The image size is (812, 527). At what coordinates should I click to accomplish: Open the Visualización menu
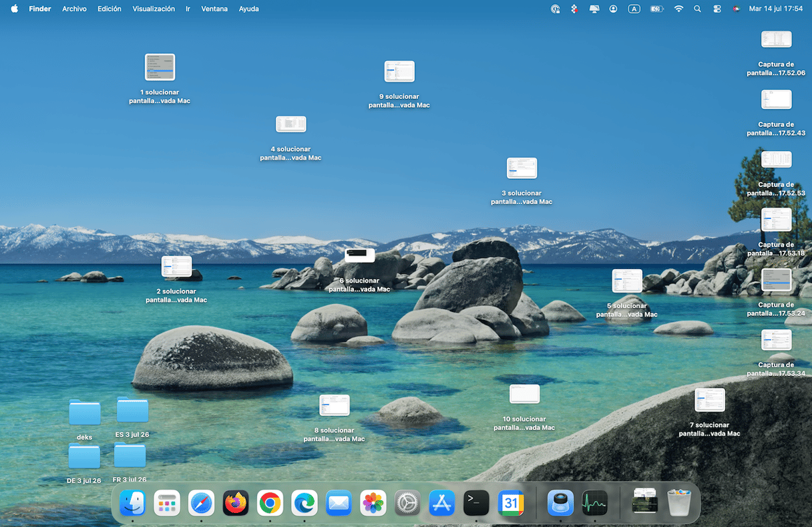point(154,9)
